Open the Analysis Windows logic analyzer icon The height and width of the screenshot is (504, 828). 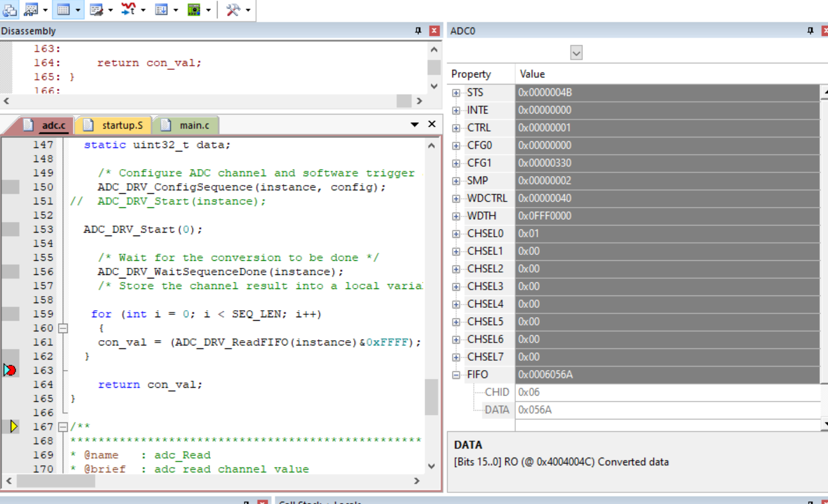tap(128, 9)
